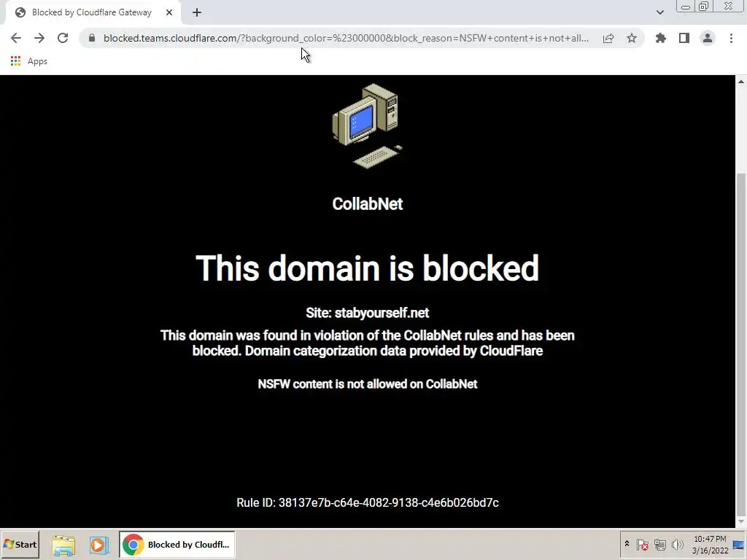
Task: Show hidden system tray icons
Action: click(x=627, y=544)
